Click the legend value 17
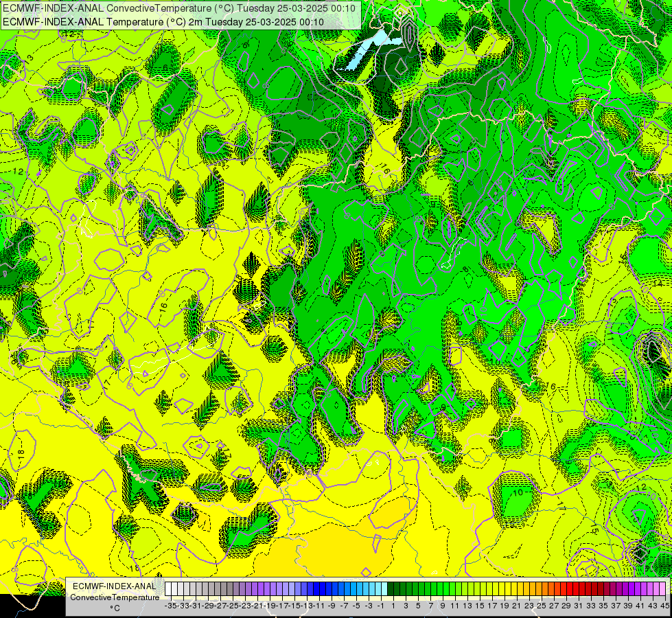This screenshot has width=672, height=618. click(x=492, y=606)
